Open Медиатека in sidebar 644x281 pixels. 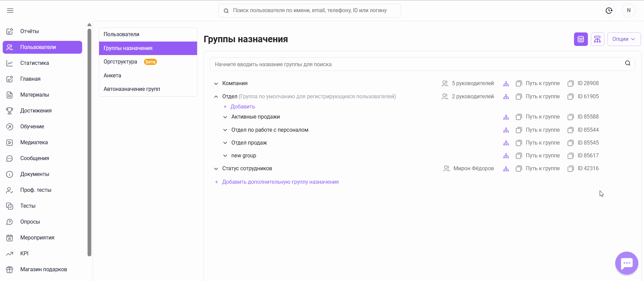click(42, 143)
